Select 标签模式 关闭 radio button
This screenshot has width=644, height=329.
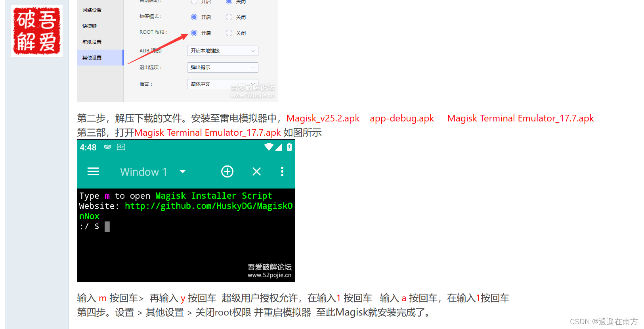(x=229, y=17)
